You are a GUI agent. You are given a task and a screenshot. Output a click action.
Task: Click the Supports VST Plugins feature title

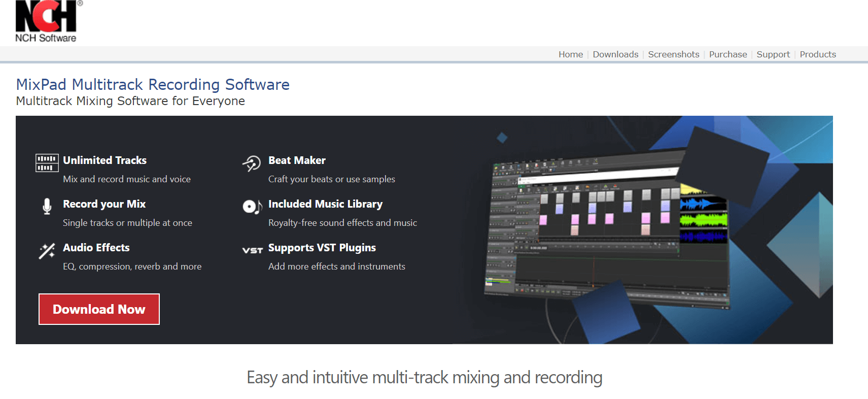tap(322, 248)
